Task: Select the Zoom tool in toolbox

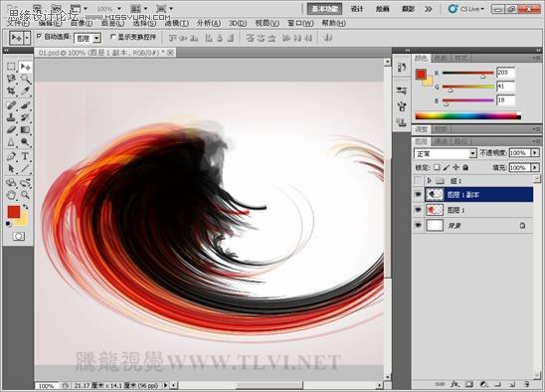Action: tap(25, 195)
